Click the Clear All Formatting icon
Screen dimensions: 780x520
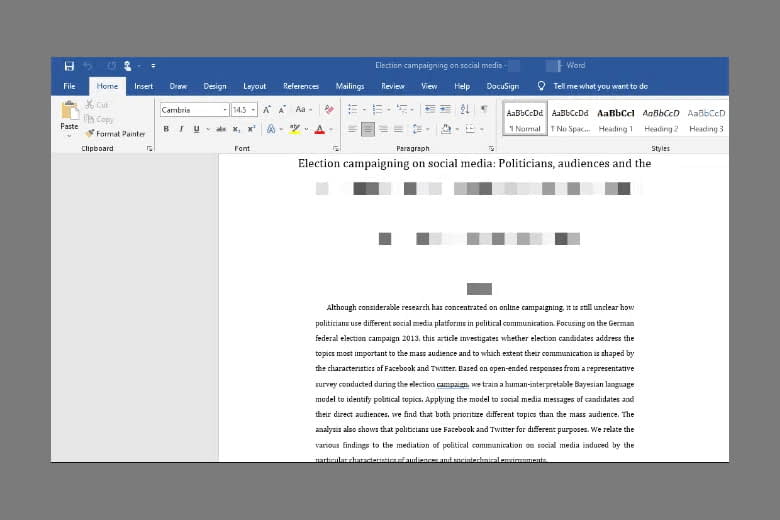click(x=327, y=109)
